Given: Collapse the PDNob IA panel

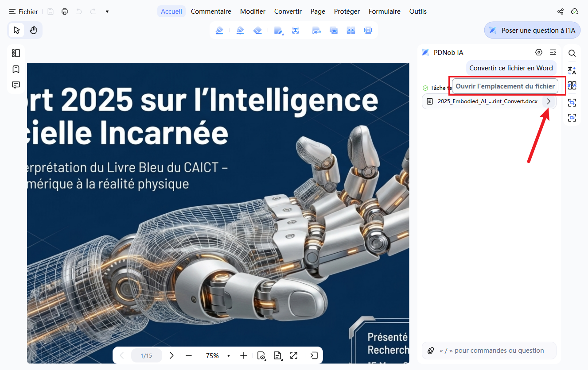Looking at the screenshot, I should tap(553, 52).
